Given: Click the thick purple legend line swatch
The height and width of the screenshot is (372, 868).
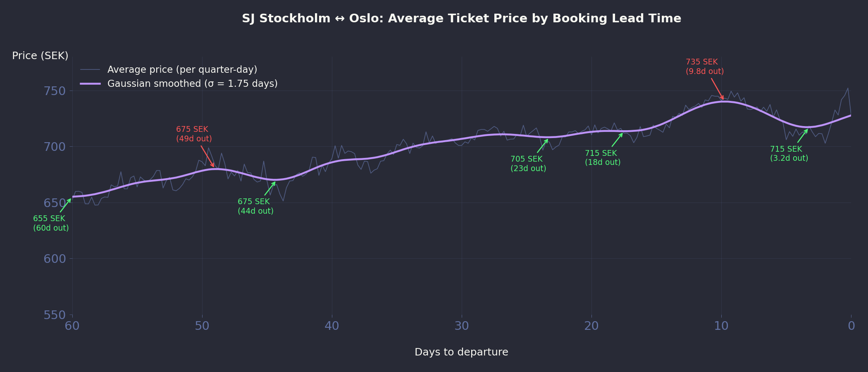Looking at the screenshot, I should pos(90,83).
